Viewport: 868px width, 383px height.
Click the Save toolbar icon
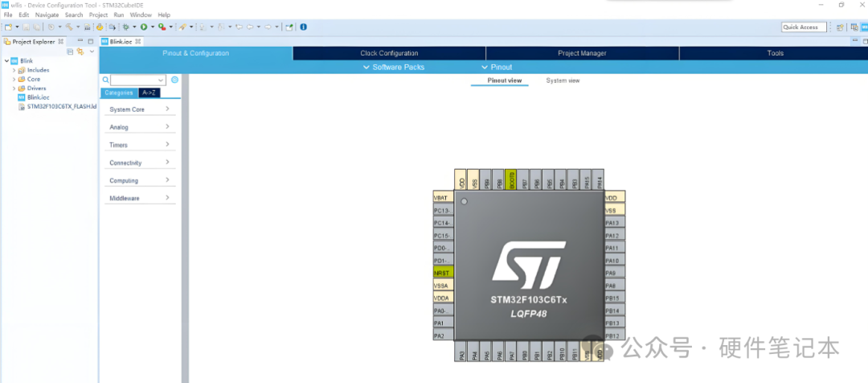pyautogui.click(x=26, y=27)
